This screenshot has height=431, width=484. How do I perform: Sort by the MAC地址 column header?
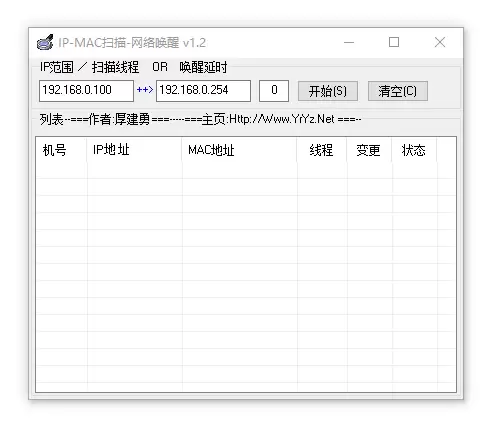coord(239,150)
